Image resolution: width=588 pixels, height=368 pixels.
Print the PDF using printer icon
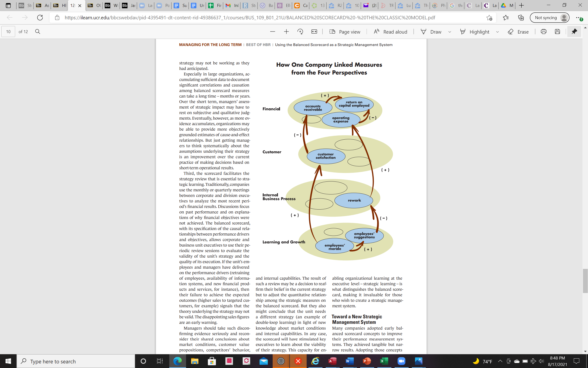coord(543,32)
